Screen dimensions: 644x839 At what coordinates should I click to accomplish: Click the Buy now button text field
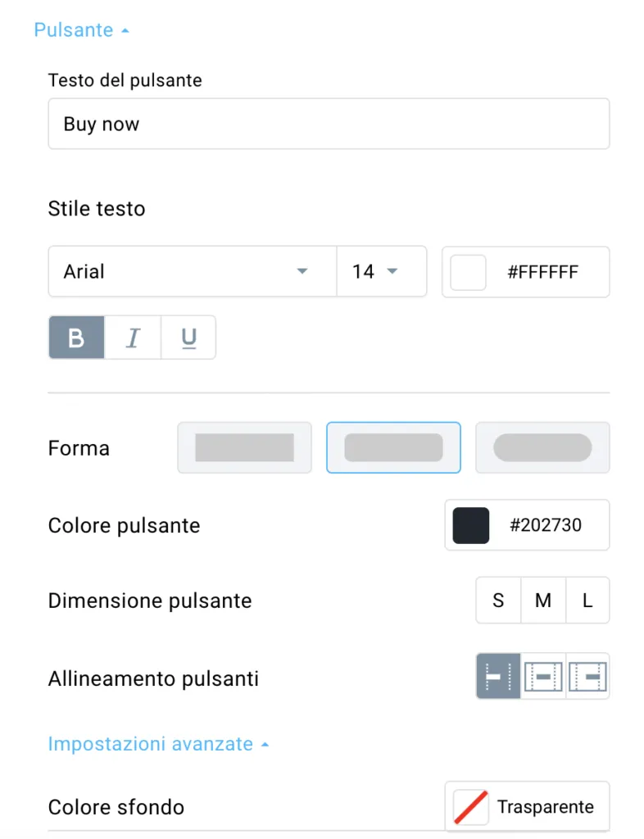[x=329, y=124]
